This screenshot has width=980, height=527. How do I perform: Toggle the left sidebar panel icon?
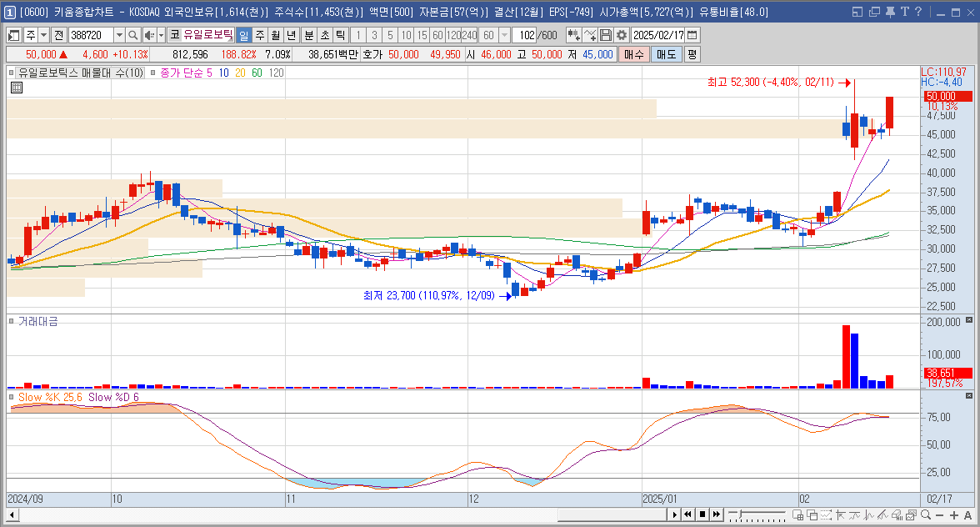point(13,36)
